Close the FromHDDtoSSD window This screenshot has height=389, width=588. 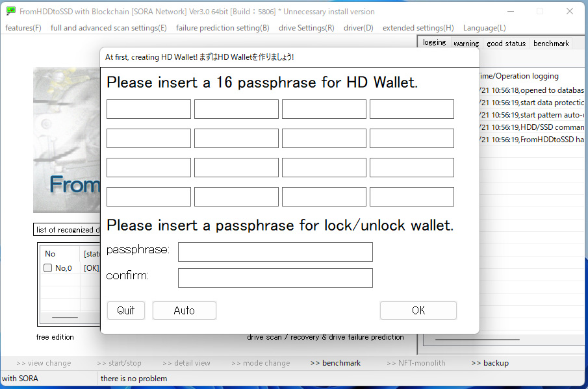coord(570,11)
